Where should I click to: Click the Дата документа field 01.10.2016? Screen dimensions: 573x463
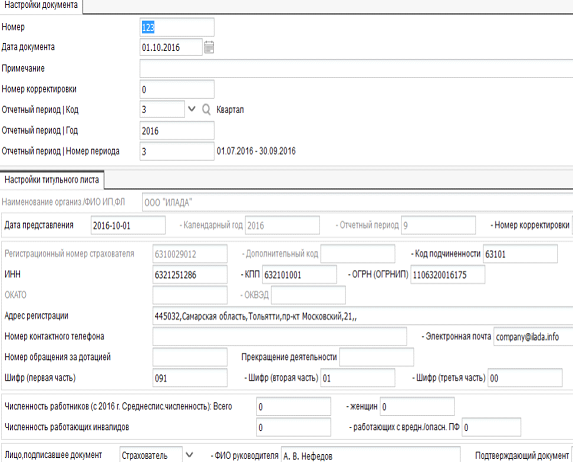point(171,48)
